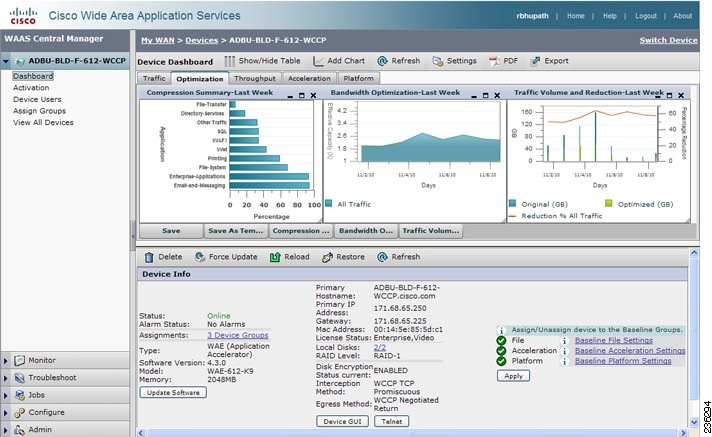712x437 pixels.
Task: Toggle the Show/Hide Table icon
Action: (x=229, y=61)
